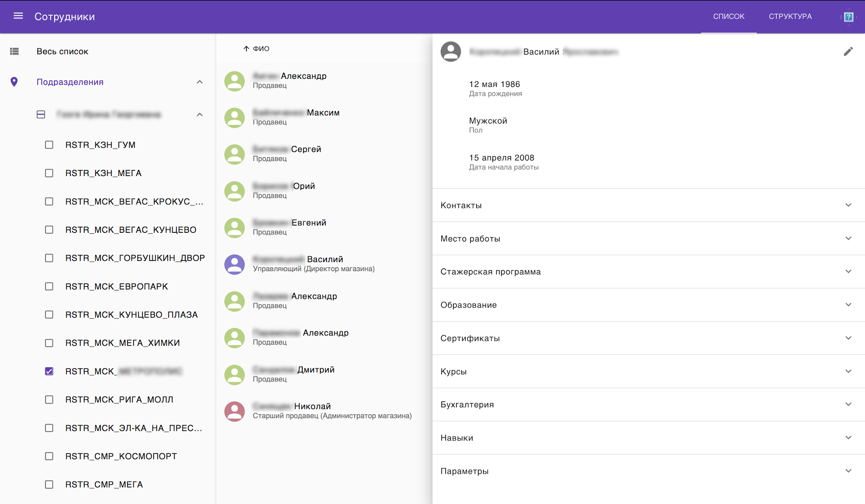Expand the Курсы section
Image resolution: width=865 pixels, height=504 pixels.
(x=649, y=372)
